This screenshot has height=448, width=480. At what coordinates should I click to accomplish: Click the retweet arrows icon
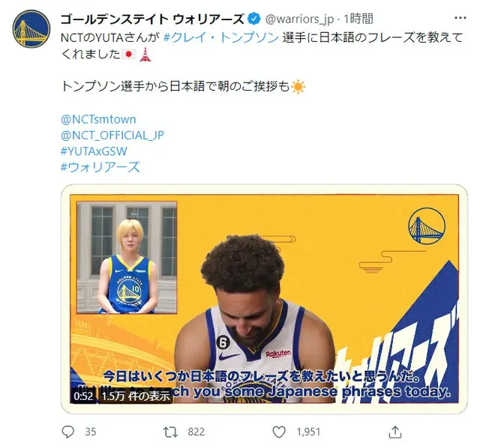tap(170, 432)
